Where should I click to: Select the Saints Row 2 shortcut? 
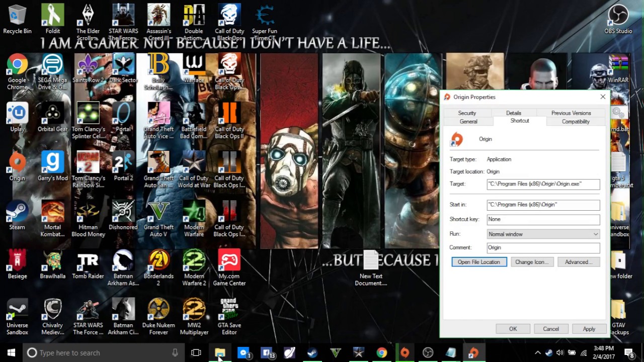point(88,69)
